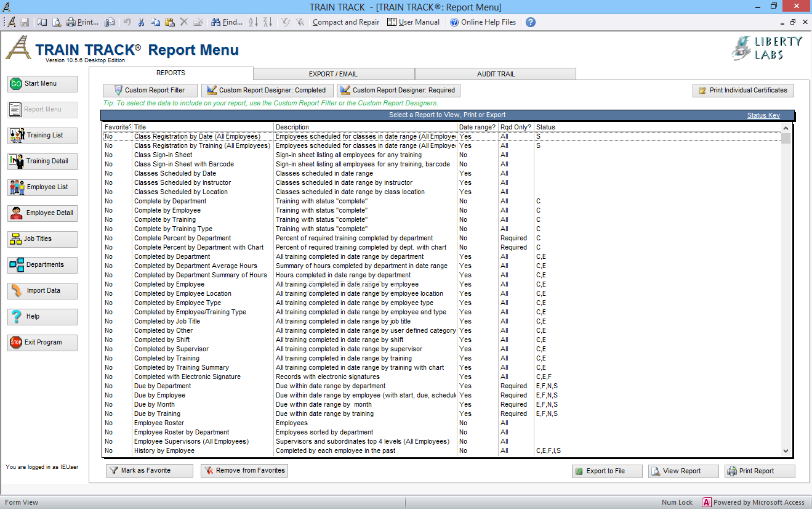812x509 pixels.
Task: Open Training Detail from sidebar
Action: click(x=42, y=161)
